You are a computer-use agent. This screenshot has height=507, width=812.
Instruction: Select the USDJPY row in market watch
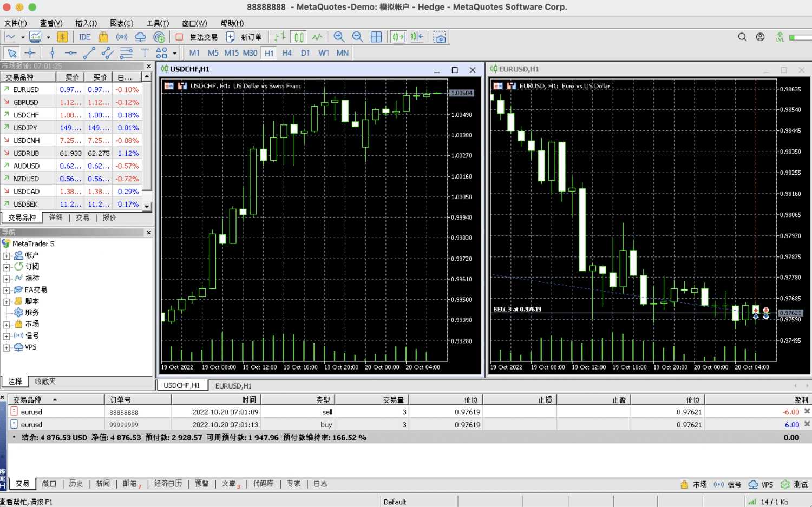[25, 128]
